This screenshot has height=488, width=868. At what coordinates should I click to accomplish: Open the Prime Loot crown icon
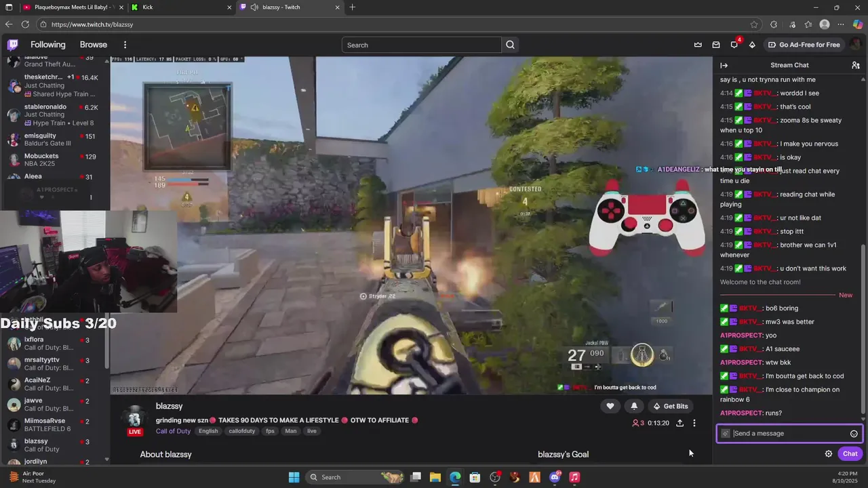tap(698, 45)
